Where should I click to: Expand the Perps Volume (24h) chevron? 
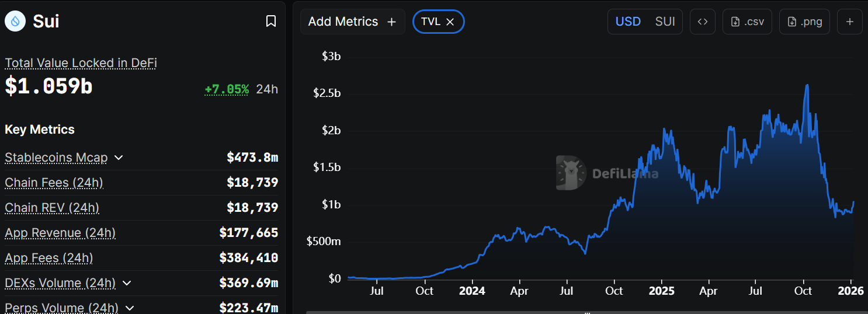[x=130, y=308]
